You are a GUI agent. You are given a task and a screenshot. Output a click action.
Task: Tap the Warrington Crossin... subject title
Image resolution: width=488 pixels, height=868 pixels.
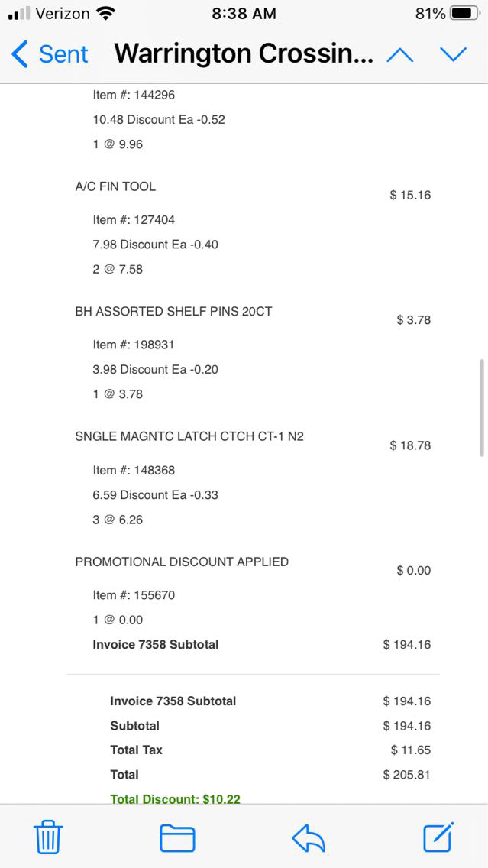point(244,54)
